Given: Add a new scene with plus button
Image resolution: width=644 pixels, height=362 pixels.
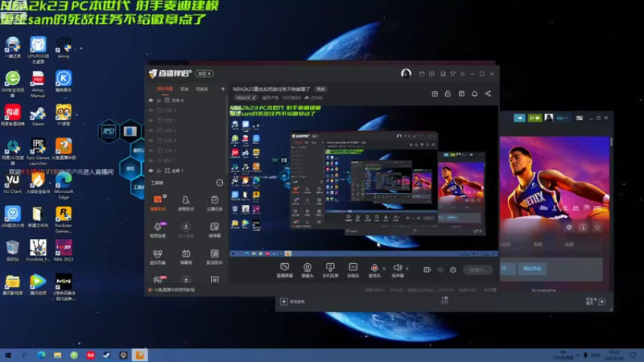Looking at the screenshot, I should pyautogui.click(x=223, y=88).
